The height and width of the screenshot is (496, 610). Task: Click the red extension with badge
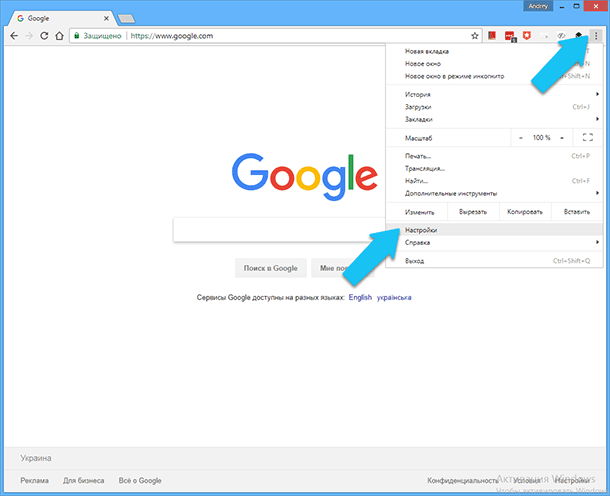(510, 36)
